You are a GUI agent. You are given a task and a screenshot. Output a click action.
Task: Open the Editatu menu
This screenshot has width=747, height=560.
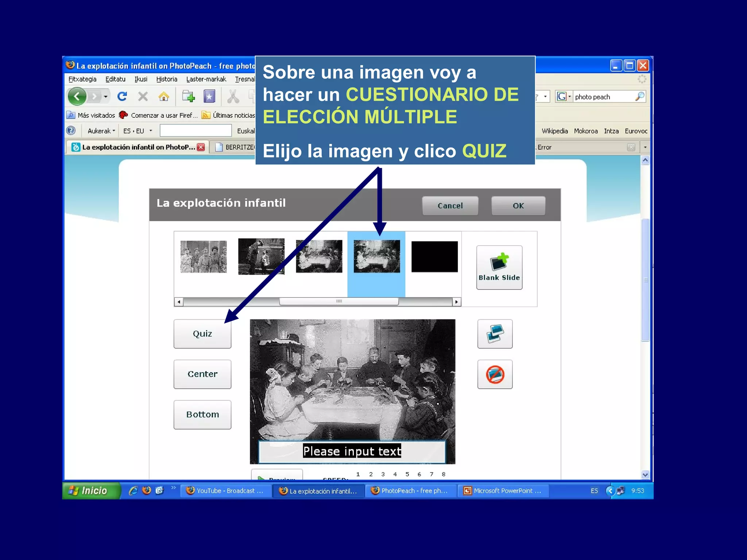[x=115, y=79]
